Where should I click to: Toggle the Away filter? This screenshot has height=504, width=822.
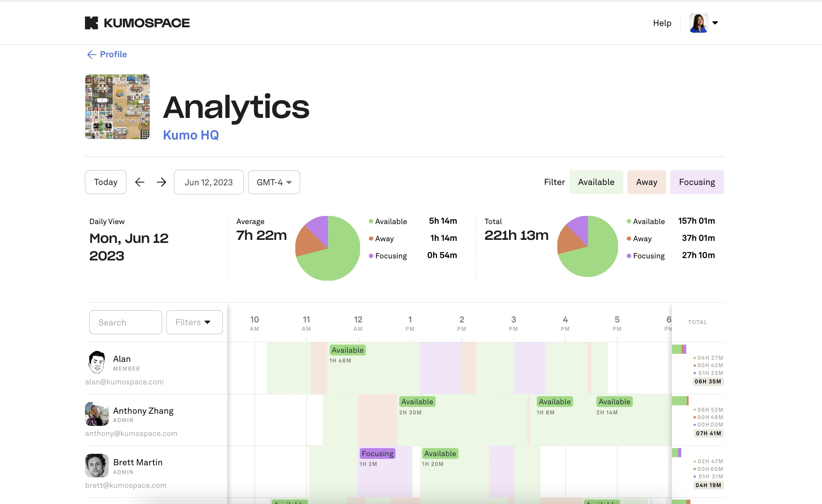click(x=646, y=182)
